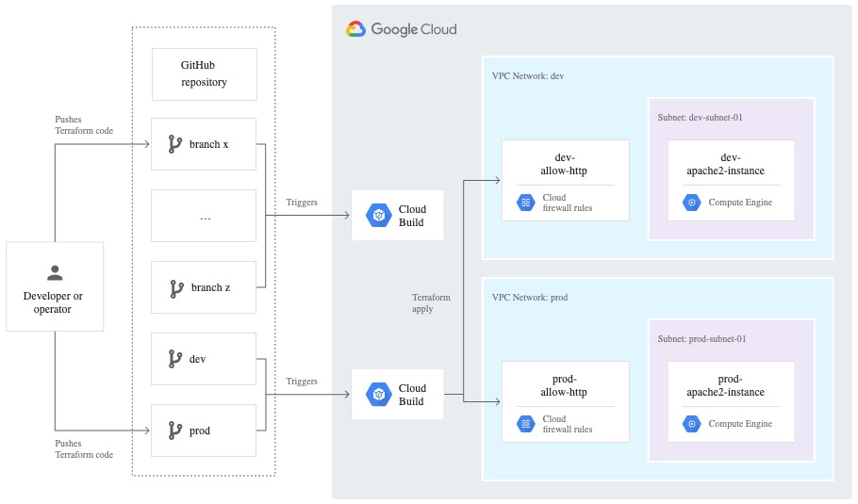Select the GitHub repository box
Image resolution: width=858 pixels, height=504 pixels.
pyautogui.click(x=204, y=74)
